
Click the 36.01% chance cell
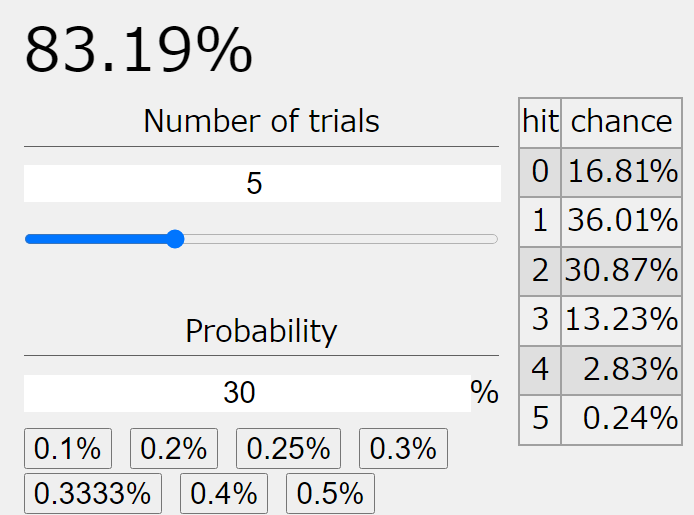pos(621,221)
